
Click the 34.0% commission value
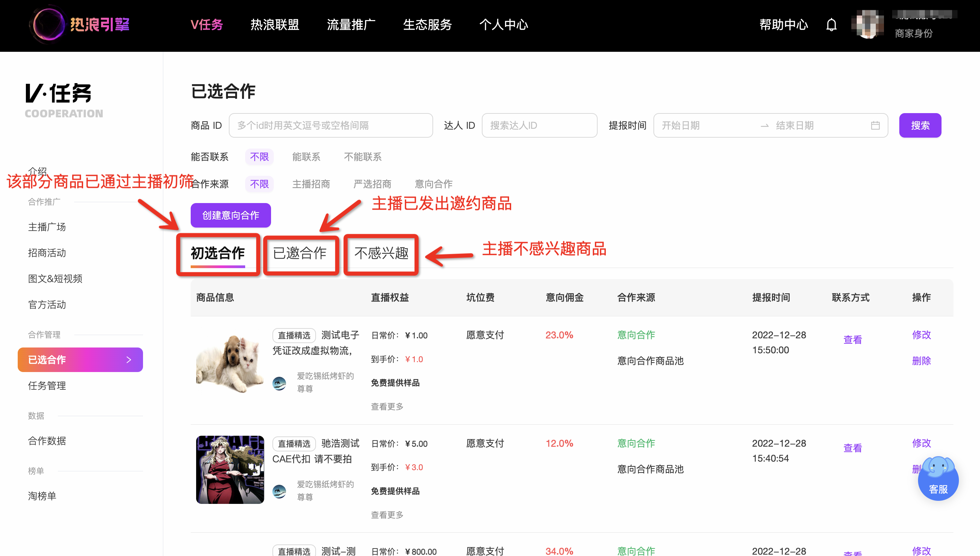[x=559, y=551]
